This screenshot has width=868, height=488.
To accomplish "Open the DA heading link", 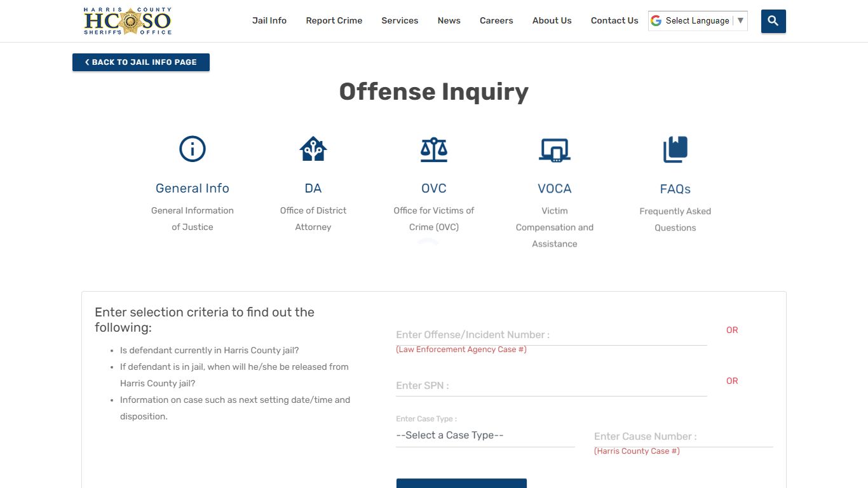I will pyautogui.click(x=313, y=188).
